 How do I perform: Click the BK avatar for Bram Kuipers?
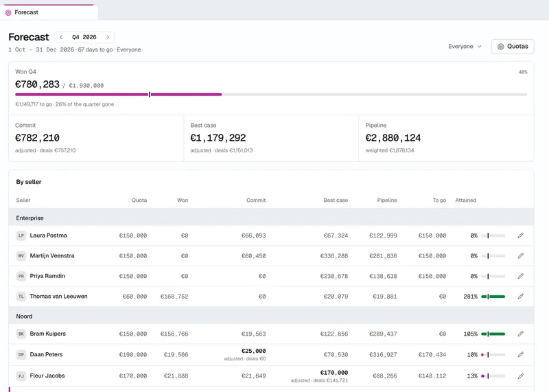pyautogui.click(x=21, y=334)
